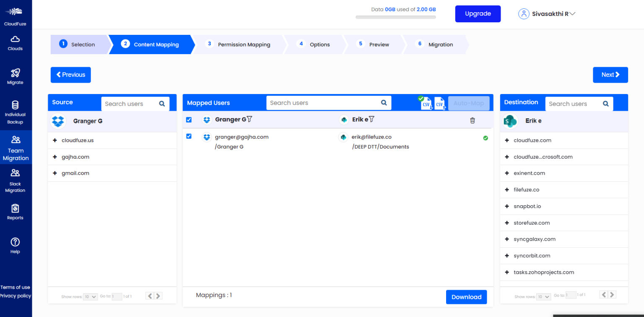
Task: Download the CSV mapping template
Action: coord(426,103)
